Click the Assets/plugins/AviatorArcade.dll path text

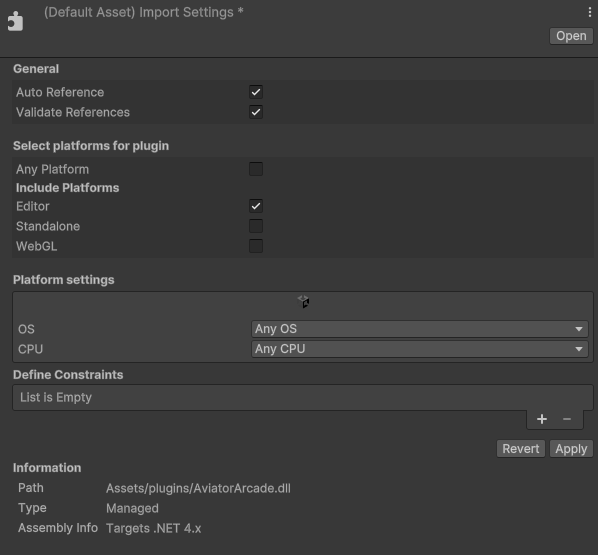(198, 488)
